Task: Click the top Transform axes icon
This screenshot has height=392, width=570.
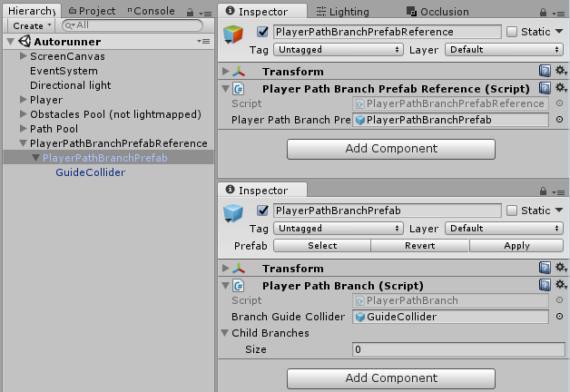Action: [239, 71]
